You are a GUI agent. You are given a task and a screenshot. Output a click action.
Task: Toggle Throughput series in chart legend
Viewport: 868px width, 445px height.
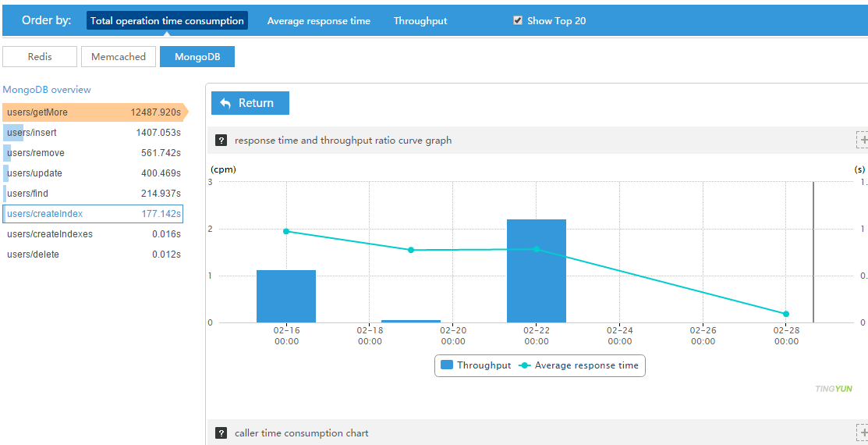click(x=476, y=365)
